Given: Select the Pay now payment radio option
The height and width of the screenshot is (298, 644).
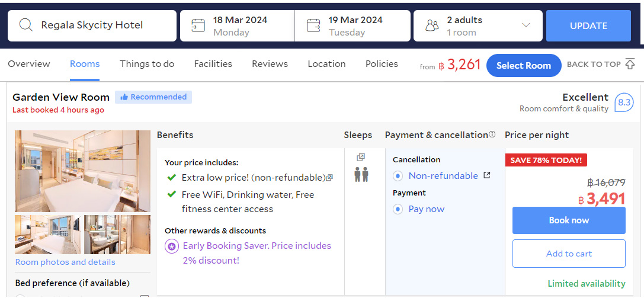Looking at the screenshot, I should coord(398,209).
